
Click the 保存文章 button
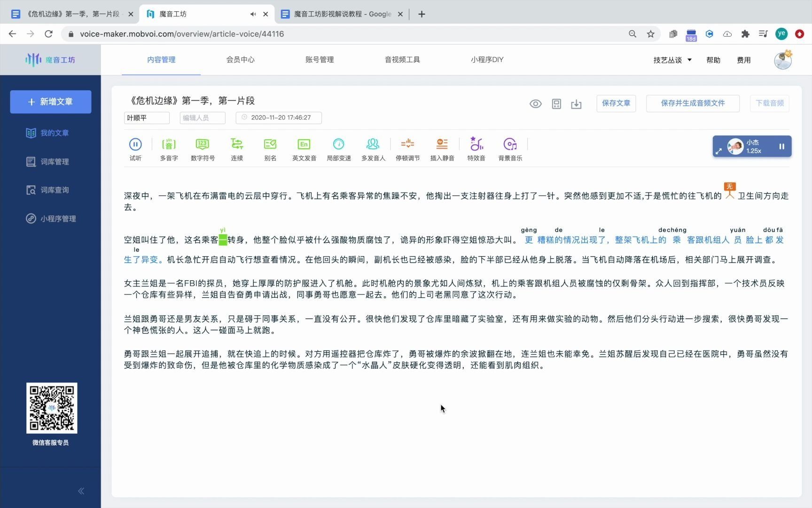(616, 103)
